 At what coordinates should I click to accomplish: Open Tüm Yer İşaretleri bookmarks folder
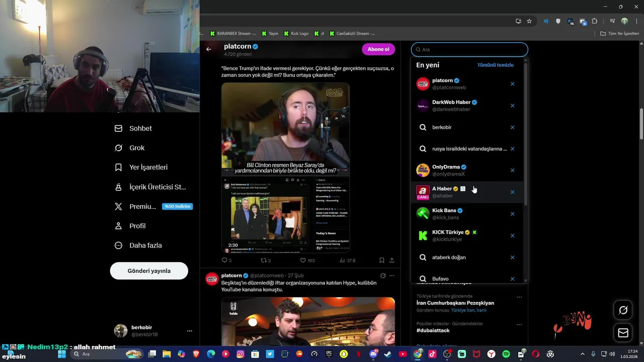620,34
